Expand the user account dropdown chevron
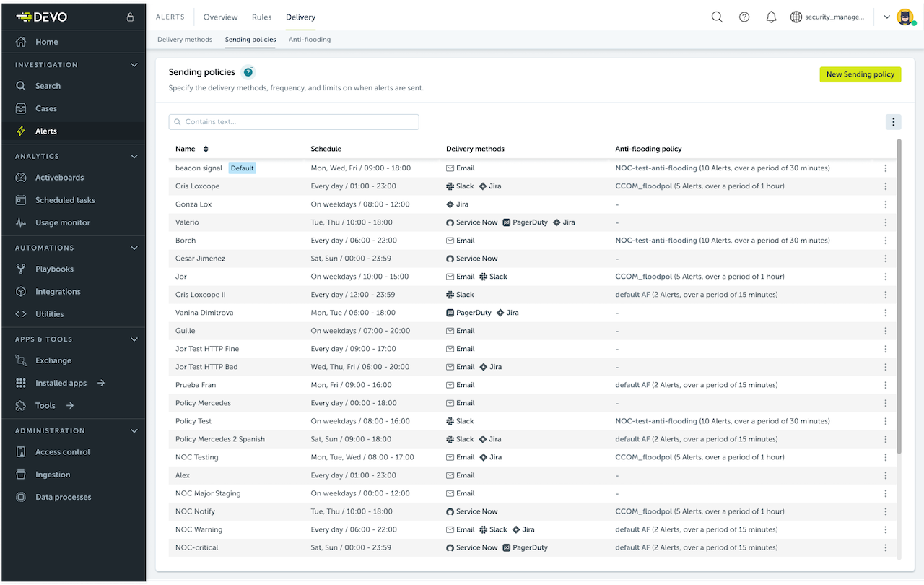Screen dimensions: 924x585 tap(886, 16)
